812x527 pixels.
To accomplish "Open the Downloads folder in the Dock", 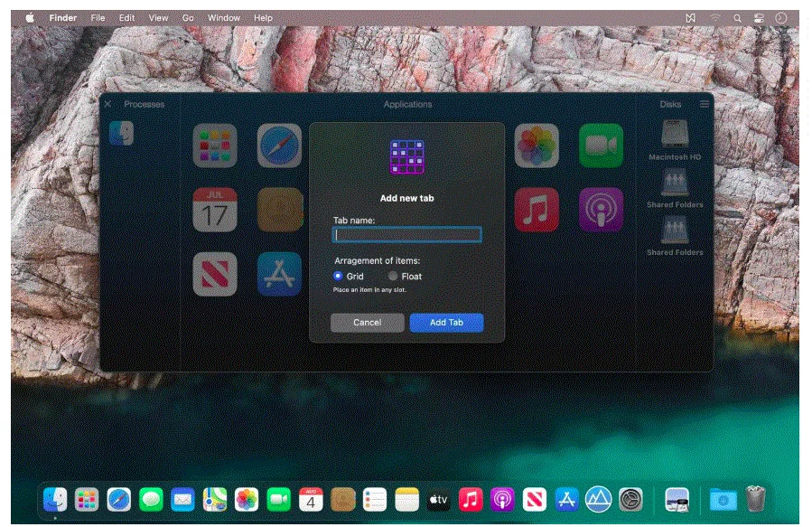I will click(723, 500).
